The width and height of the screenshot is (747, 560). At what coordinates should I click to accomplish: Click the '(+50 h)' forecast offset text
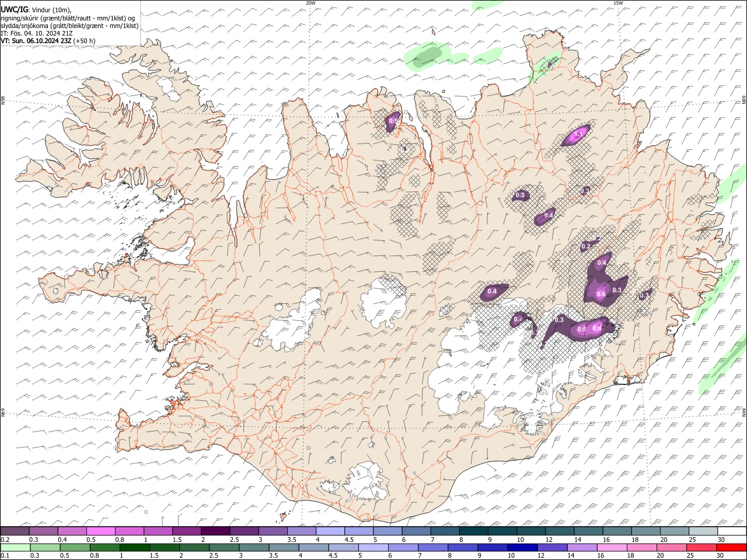[85, 41]
